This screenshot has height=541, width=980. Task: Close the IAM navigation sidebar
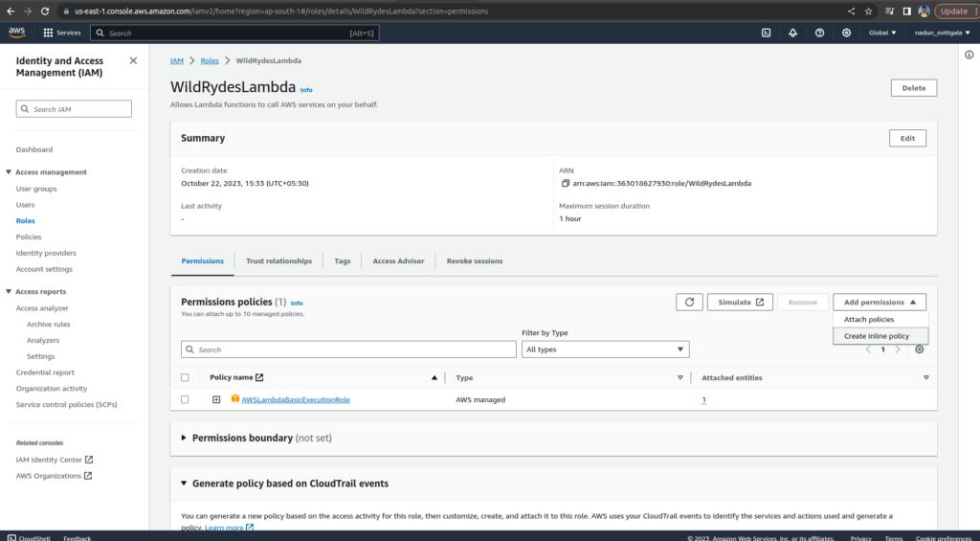coord(133,60)
